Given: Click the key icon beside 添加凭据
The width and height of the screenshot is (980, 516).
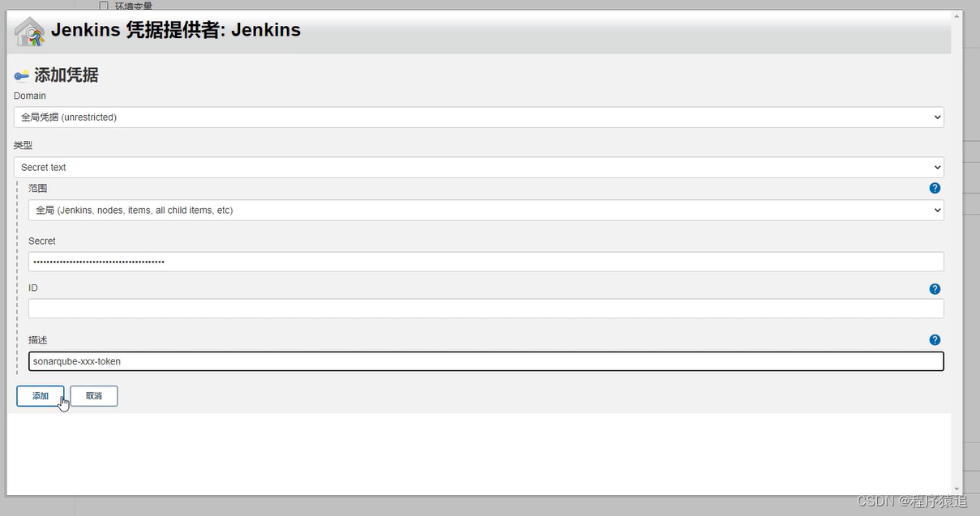Looking at the screenshot, I should (22, 76).
